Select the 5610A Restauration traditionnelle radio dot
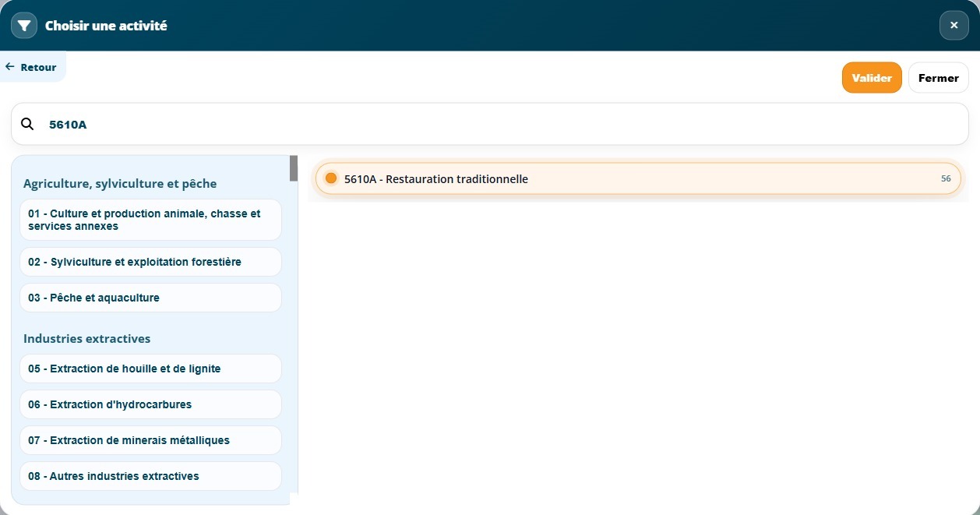Viewport: 980px width, 515px height. (x=331, y=178)
